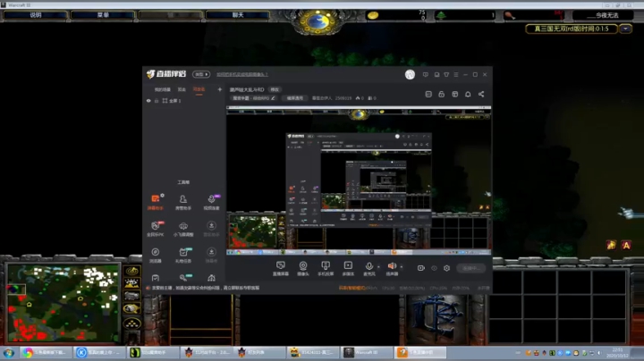
Task: Toggle lock of 全屏 1 source
Action: tap(157, 101)
